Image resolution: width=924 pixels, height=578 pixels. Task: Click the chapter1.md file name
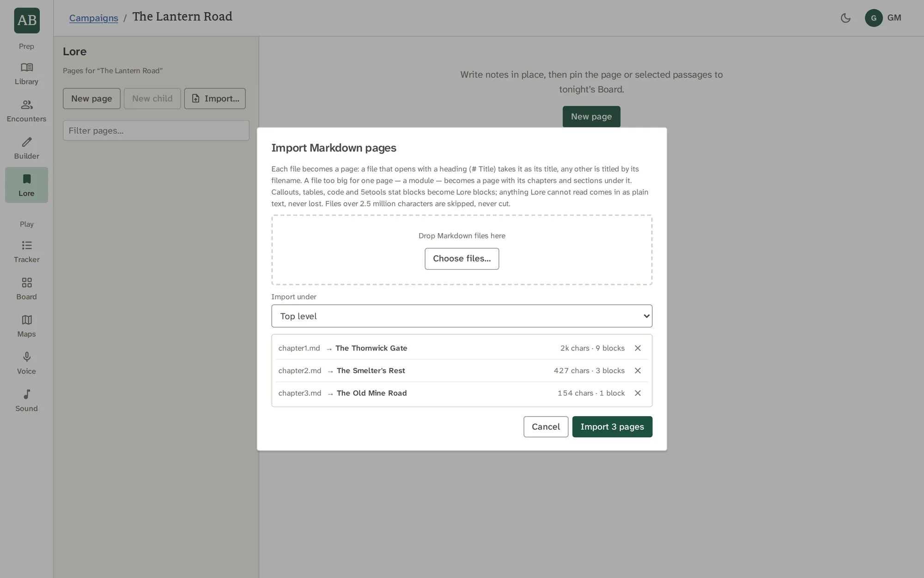(299, 348)
